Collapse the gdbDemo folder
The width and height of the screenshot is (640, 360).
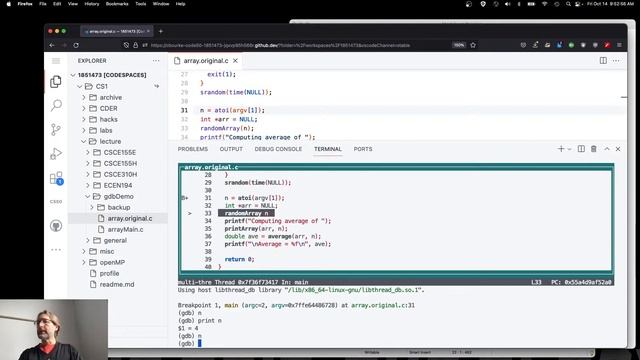[118, 196]
